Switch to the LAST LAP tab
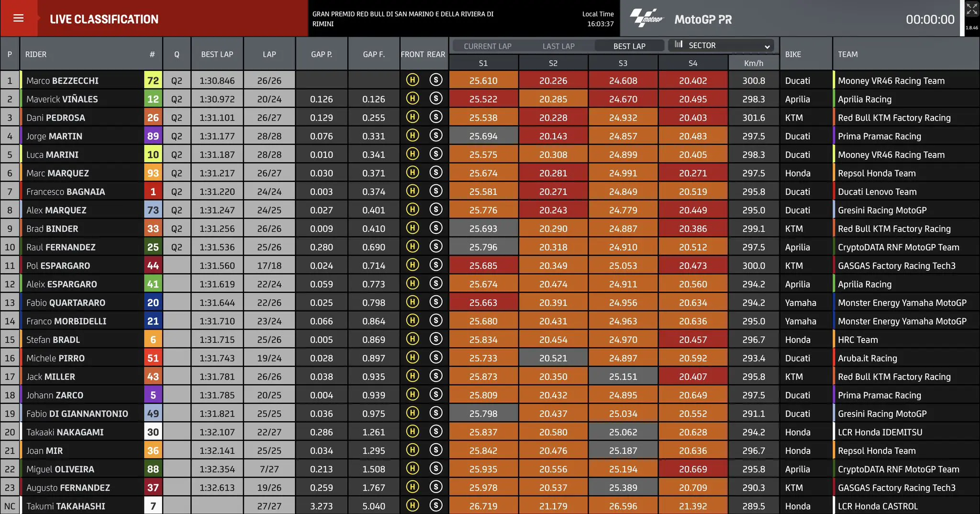Image resolution: width=980 pixels, height=514 pixels. point(558,46)
